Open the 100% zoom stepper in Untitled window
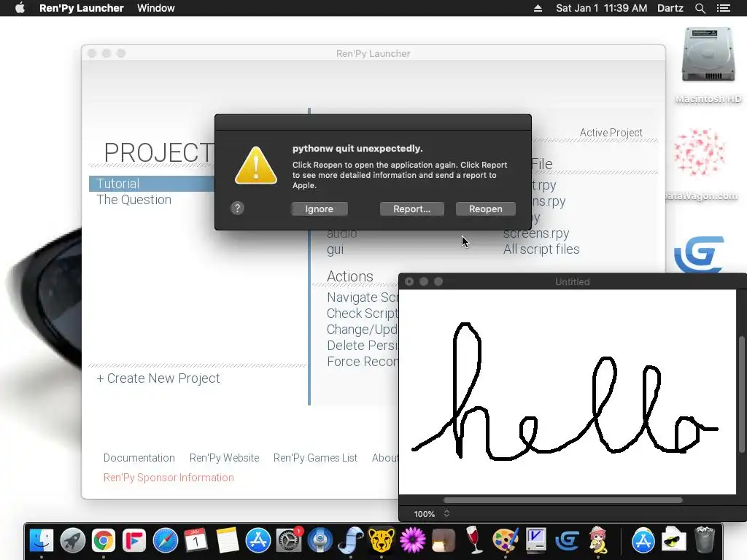This screenshot has height=560, width=747. 446,514
